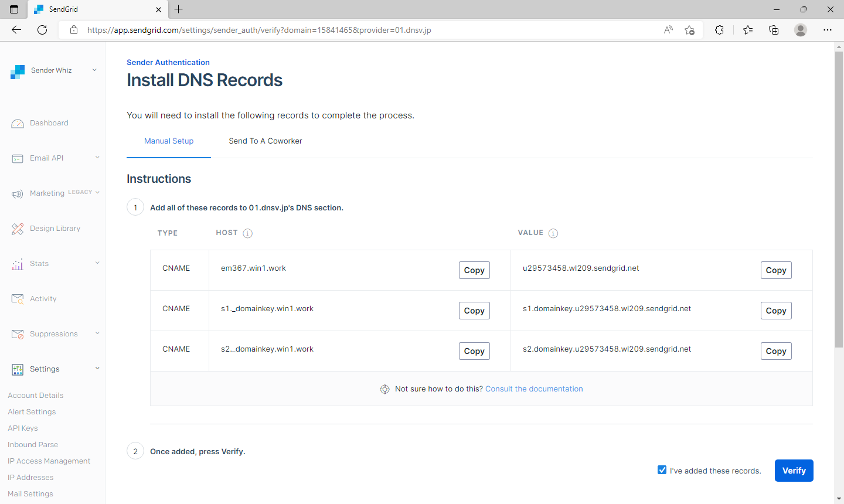Collapse the Settings chevron
The width and height of the screenshot is (844, 504).
pos(97,369)
